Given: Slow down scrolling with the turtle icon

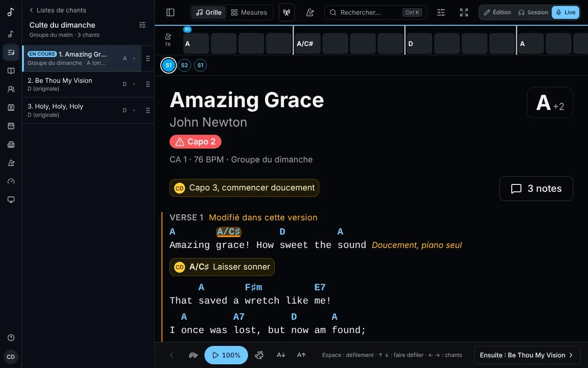Looking at the screenshot, I should click(193, 355).
